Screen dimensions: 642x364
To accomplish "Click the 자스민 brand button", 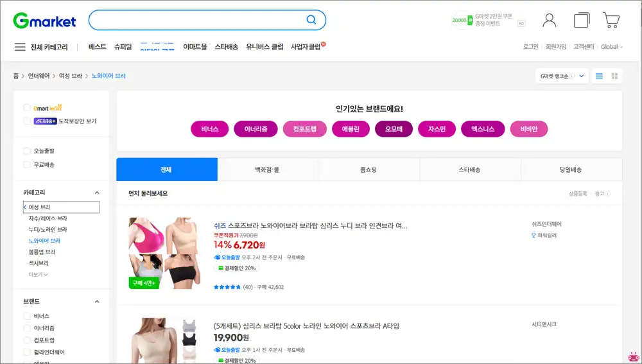I will (x=437, y=129).
